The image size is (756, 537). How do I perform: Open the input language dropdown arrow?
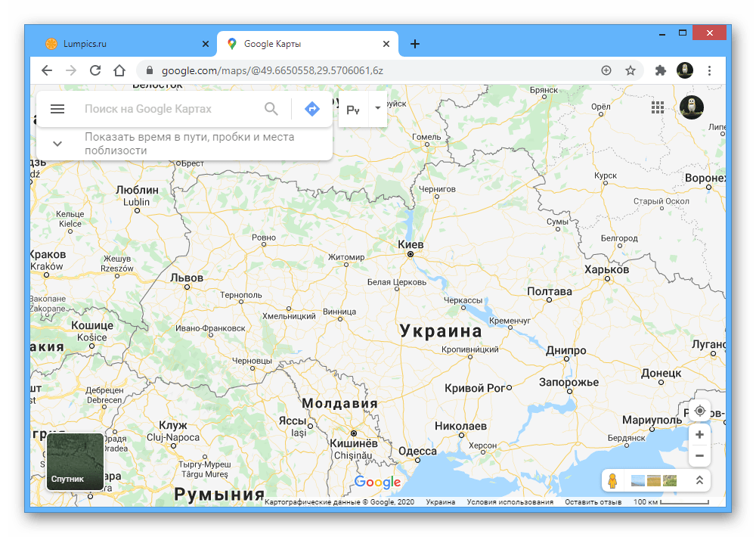pos(377,109)
